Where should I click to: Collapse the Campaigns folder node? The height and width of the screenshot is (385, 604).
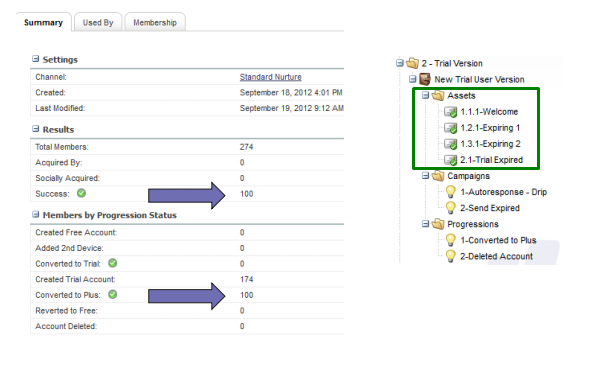425,176
